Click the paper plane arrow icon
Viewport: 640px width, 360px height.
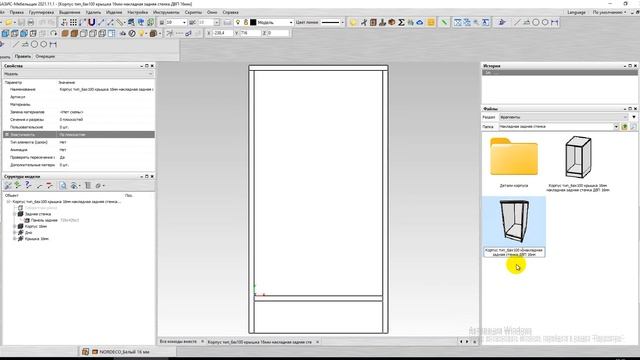pyautogui.click(x=502, y=22)
